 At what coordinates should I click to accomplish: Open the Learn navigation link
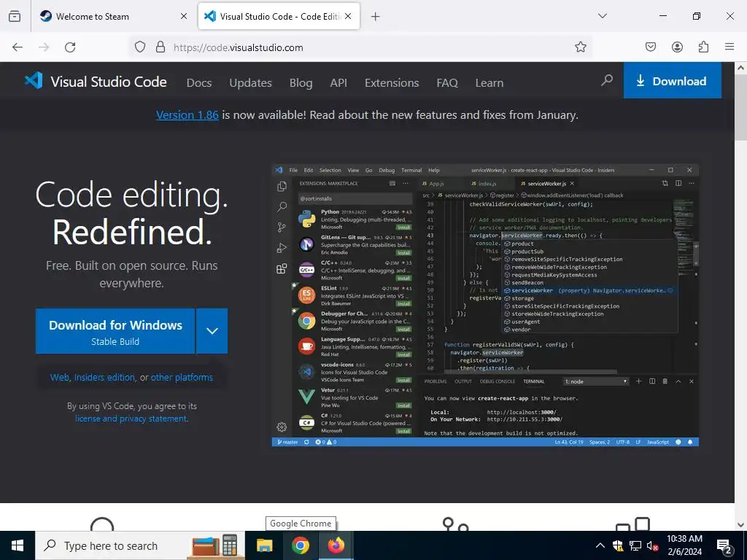click(489, 83)
